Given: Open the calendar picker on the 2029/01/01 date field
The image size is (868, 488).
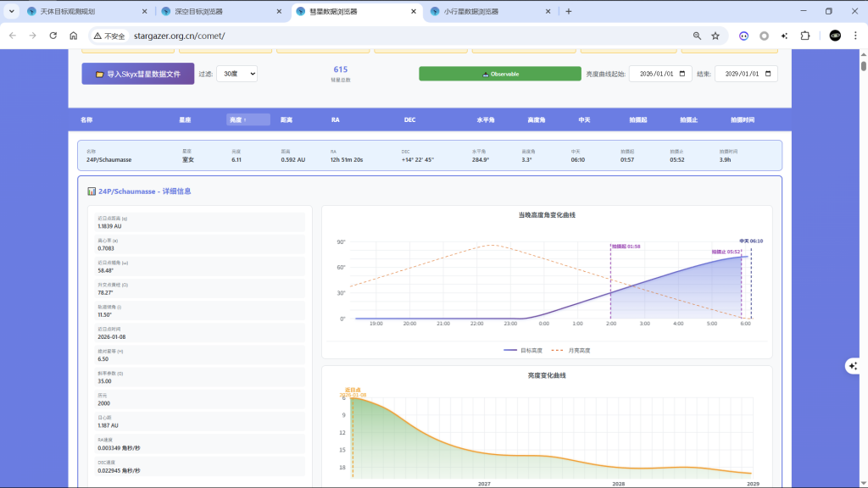Looking at the screenshot, I should pyautogui.click(x=769, y=74).
